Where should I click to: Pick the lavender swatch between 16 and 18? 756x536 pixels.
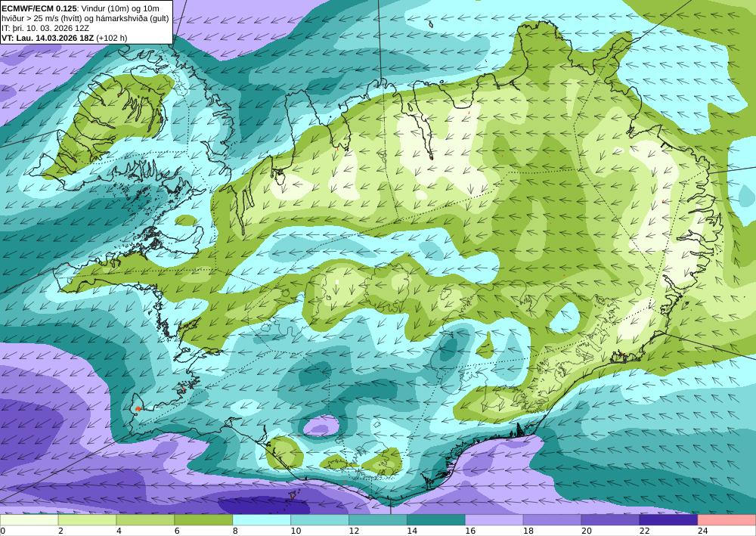pyautogui.click(x=494, y=520)
